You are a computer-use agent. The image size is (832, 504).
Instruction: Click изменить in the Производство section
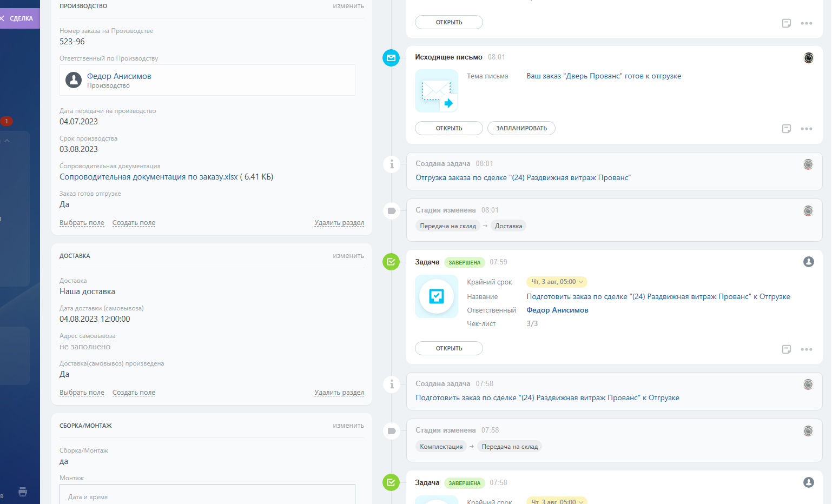[348, 6]
